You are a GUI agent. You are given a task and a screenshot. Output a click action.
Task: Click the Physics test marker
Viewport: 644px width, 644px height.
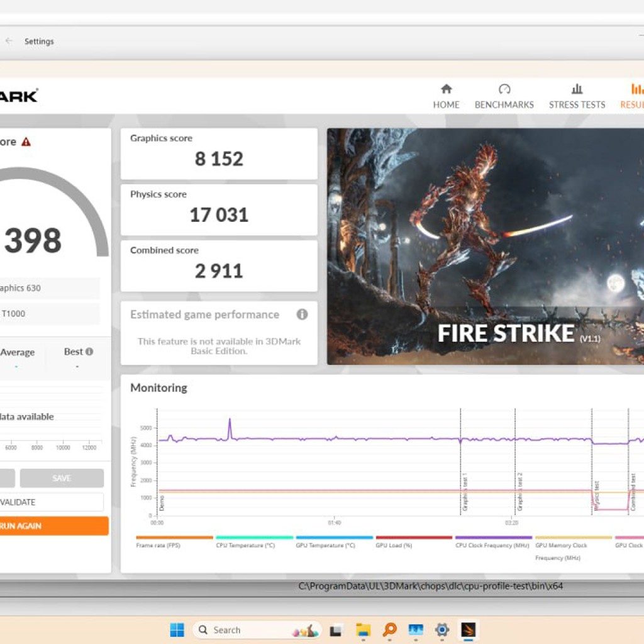click(596, 496)
